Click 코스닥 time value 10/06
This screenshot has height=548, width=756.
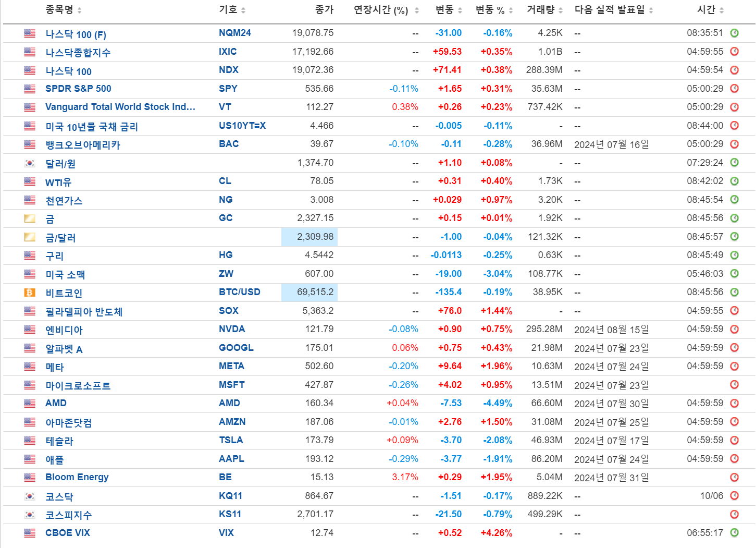(712, 496)
